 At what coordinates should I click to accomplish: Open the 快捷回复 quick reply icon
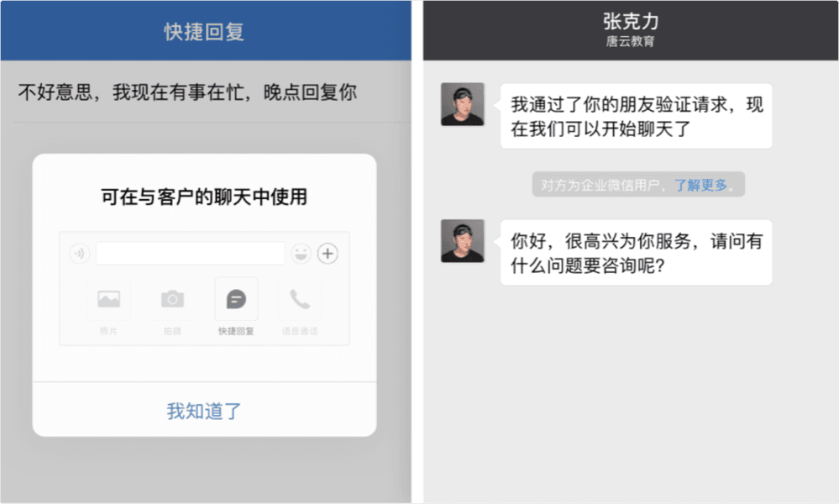point(236,299)
